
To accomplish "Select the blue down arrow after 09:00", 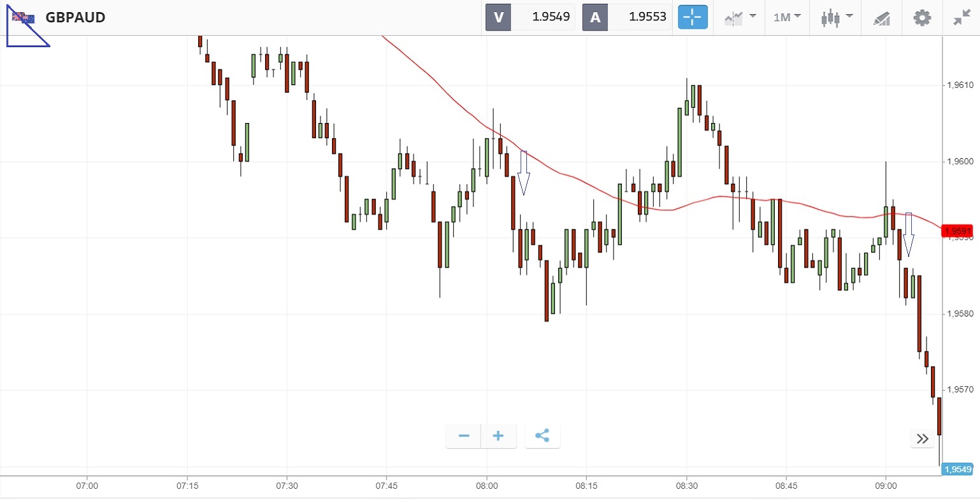I will (x=909, y=235).
